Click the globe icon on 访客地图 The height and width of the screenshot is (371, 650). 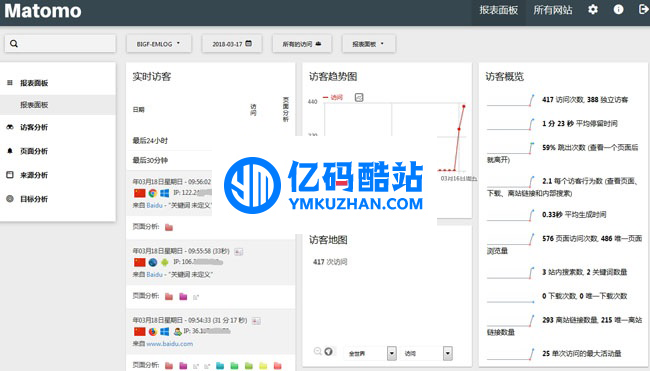(329, 352)
